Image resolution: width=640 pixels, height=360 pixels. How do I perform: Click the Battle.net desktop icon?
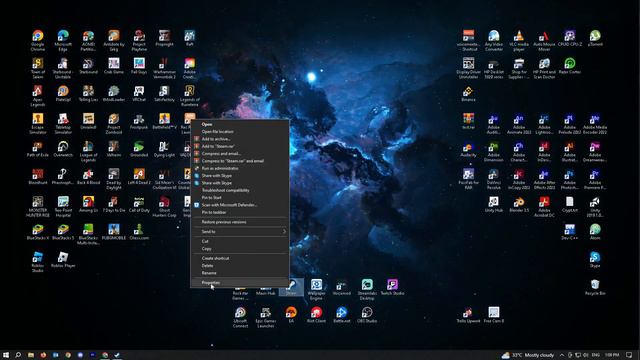(x=342, y=315)
